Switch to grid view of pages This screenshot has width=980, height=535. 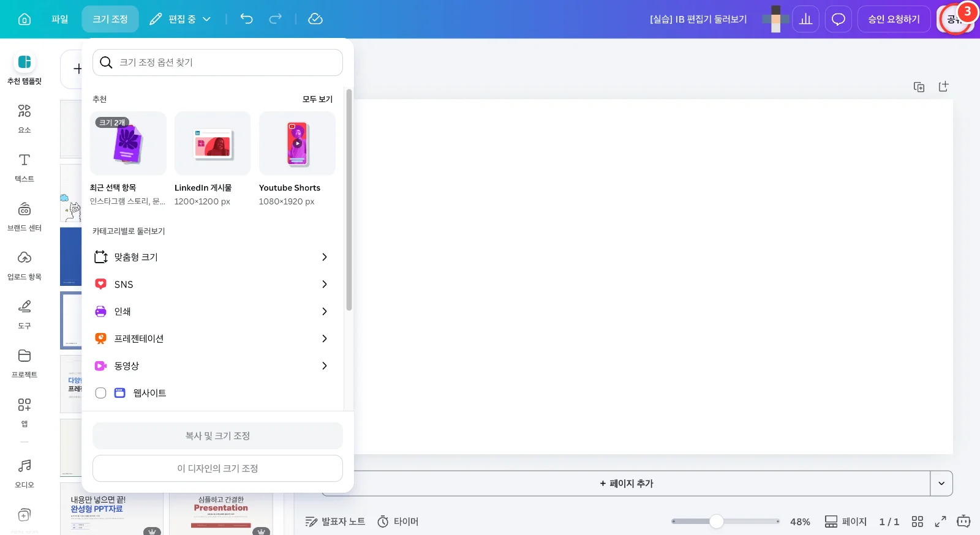tap(917, 522)
